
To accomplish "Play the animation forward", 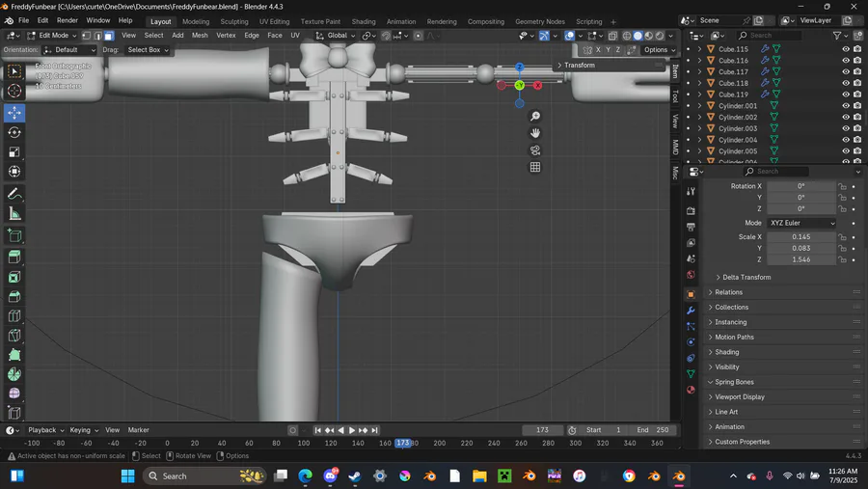I will click(x=351, y=430).
